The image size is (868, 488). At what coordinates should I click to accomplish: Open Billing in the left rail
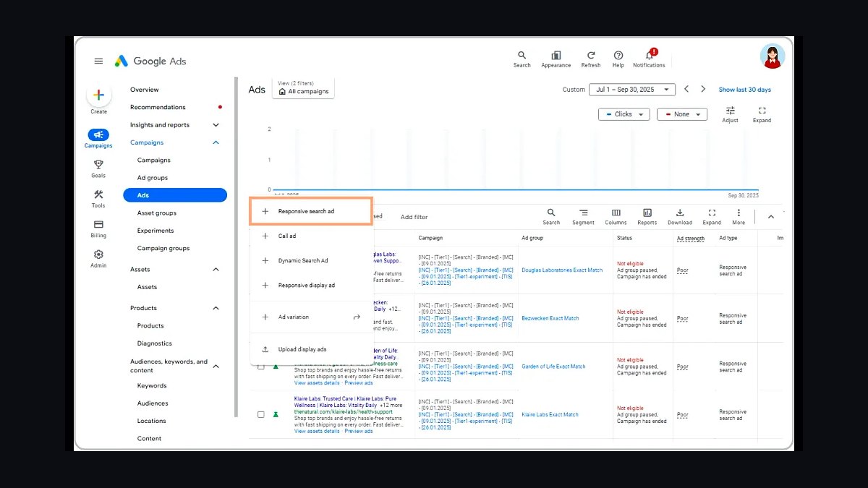(x=98, y=229)
